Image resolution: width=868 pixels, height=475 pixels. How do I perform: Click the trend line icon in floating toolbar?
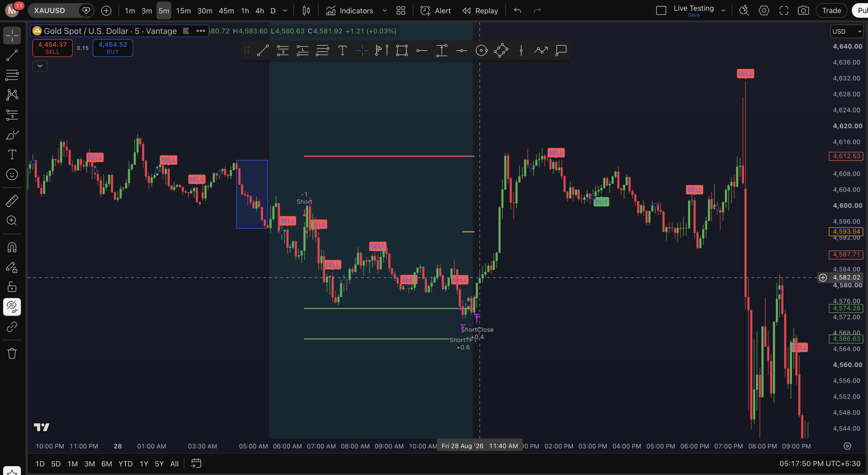tap(263, 50)
